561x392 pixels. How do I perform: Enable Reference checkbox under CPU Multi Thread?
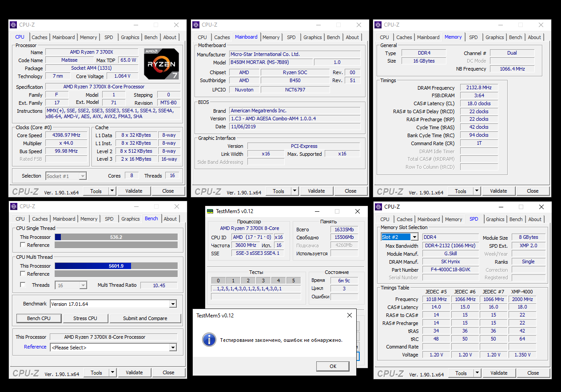pyautogui.click(x=23, y=274)
